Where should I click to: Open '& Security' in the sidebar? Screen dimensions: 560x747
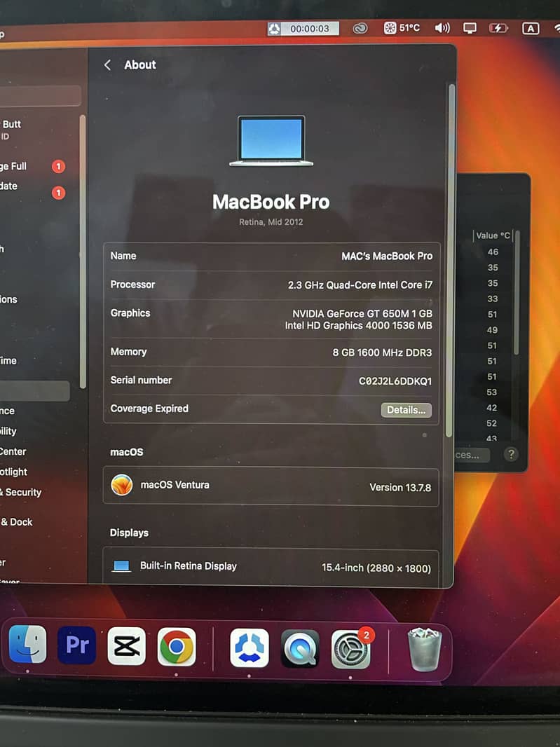coord(22,492)
